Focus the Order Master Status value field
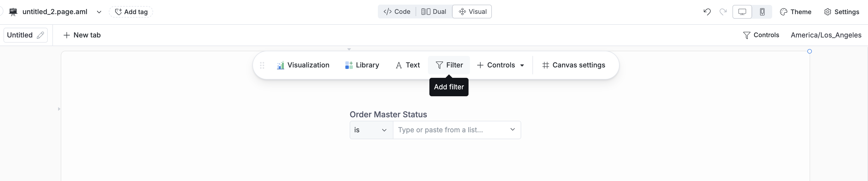This screenshot has width=868, height=181. click(x=452, y=130)
